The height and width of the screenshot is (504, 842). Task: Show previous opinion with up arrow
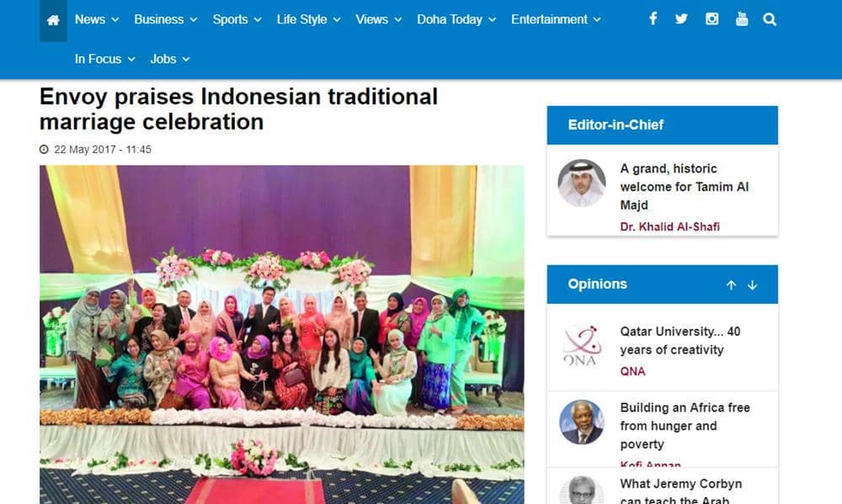(x=731, y=285)
